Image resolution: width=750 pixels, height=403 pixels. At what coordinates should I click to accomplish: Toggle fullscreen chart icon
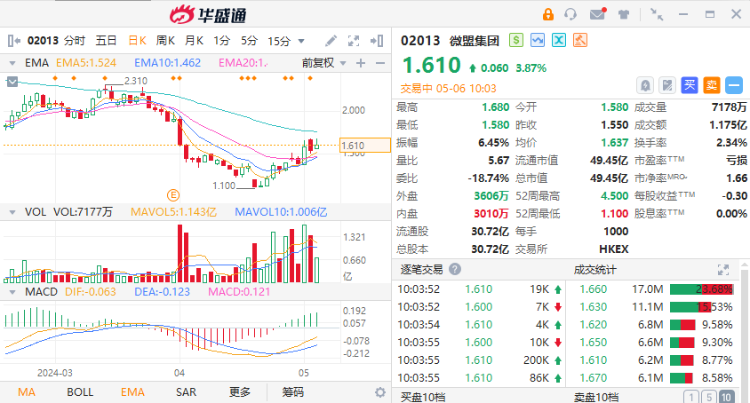[353, 41]
